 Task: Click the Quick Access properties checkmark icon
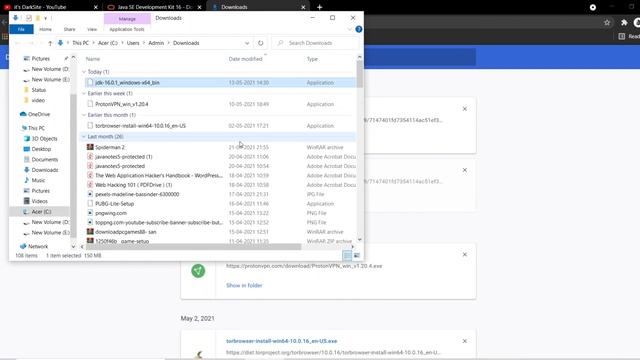pyautogui.click(x=29, y=18)
